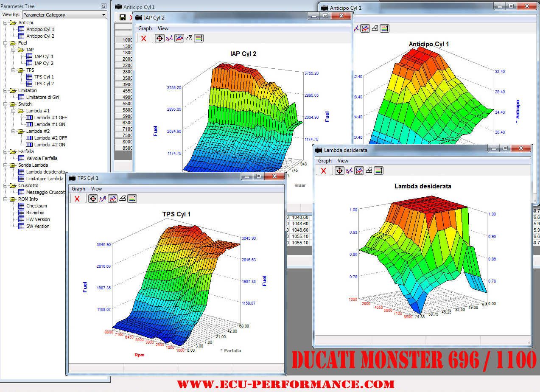Toggle the boxed chart button in Lambda desiderata
This screenshot has height=392, width=540.
359,171
